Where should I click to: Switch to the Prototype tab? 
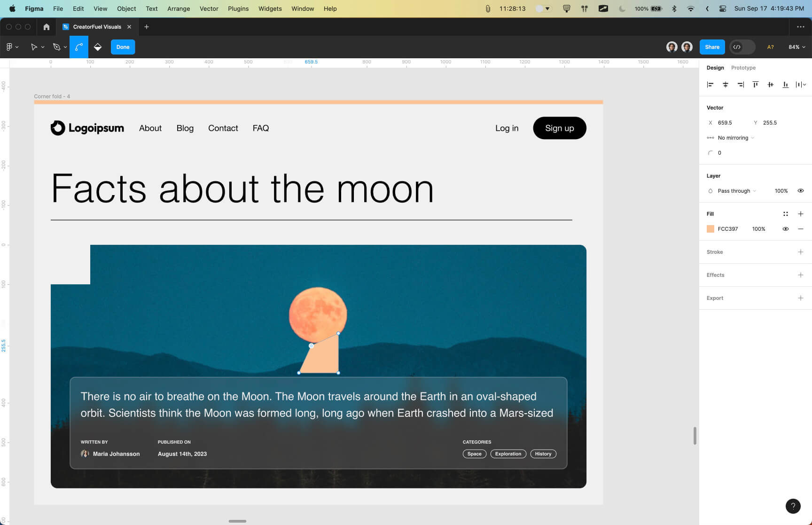coord(743,67)
